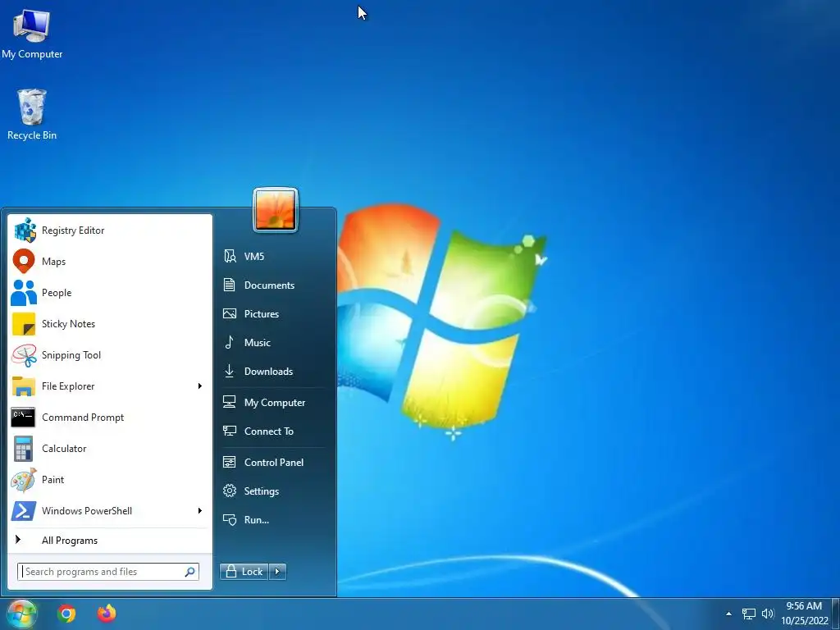Click the Start orb button
The image size is (840, 630).
pos(21,614)
